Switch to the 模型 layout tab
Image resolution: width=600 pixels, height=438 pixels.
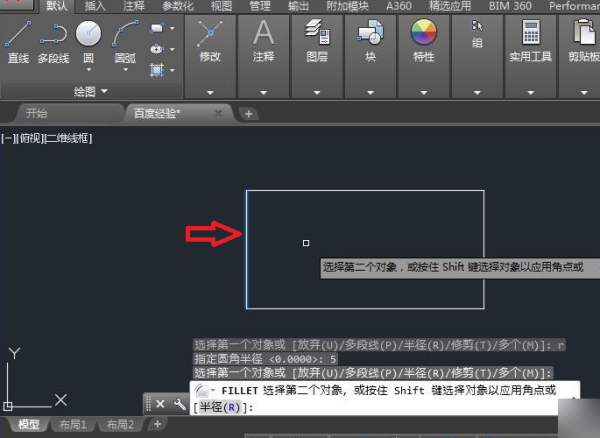(x=29, y=424)
